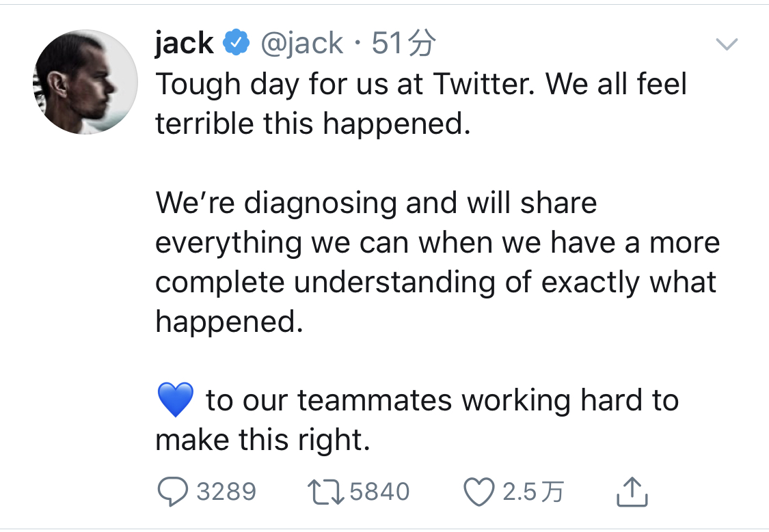The width and height of the screenshot is (769, 532).
Task: Expand the tweet options chevron
Action: point(727,44)
